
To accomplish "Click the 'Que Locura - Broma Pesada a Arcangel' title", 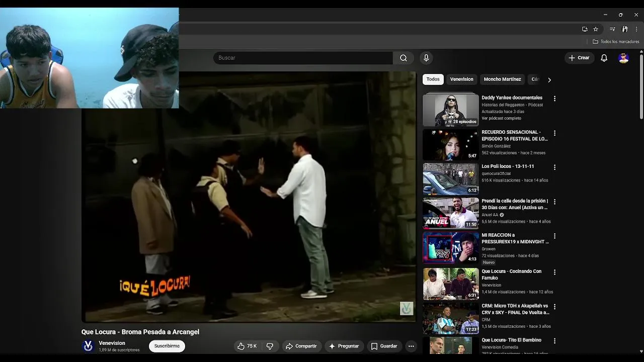I will coord(140,332).
